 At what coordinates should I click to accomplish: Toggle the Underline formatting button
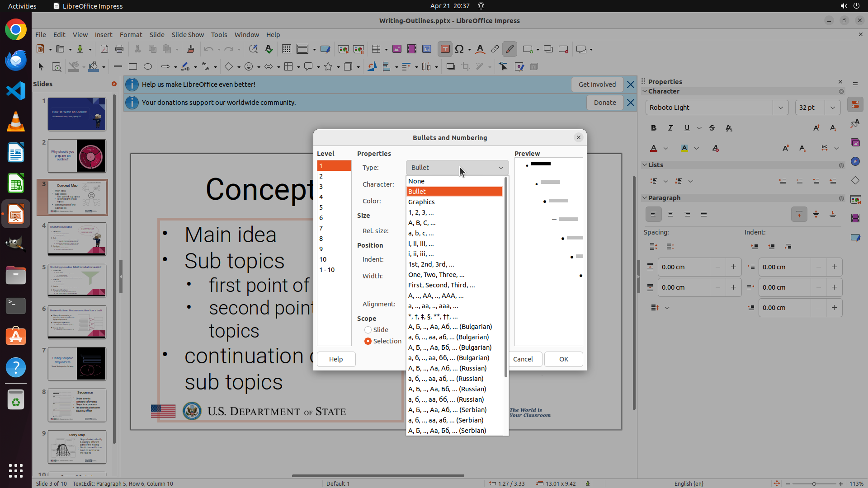[x=687, y=128]
